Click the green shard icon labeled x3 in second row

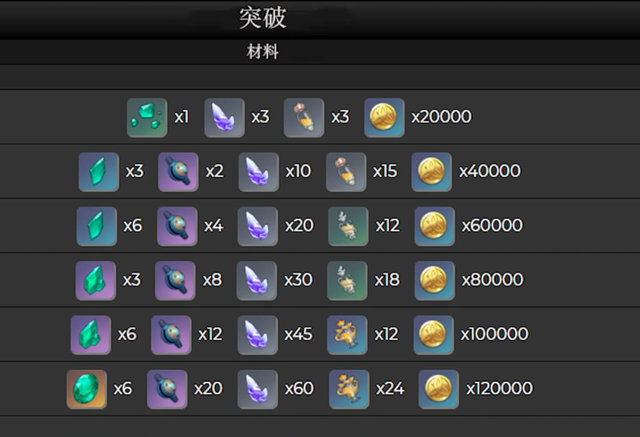click(x=99, y=172)
